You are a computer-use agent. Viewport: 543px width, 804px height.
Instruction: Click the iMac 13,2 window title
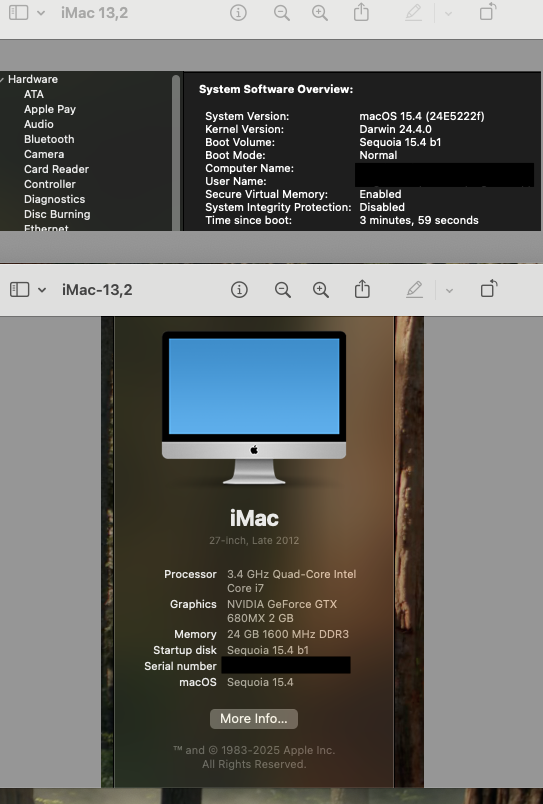point(94,13)
